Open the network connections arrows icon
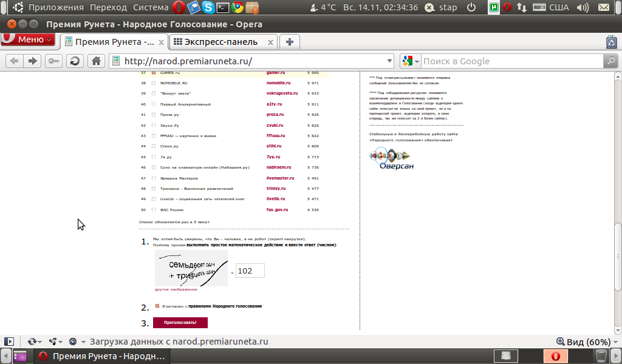 [x=522, y=7]
